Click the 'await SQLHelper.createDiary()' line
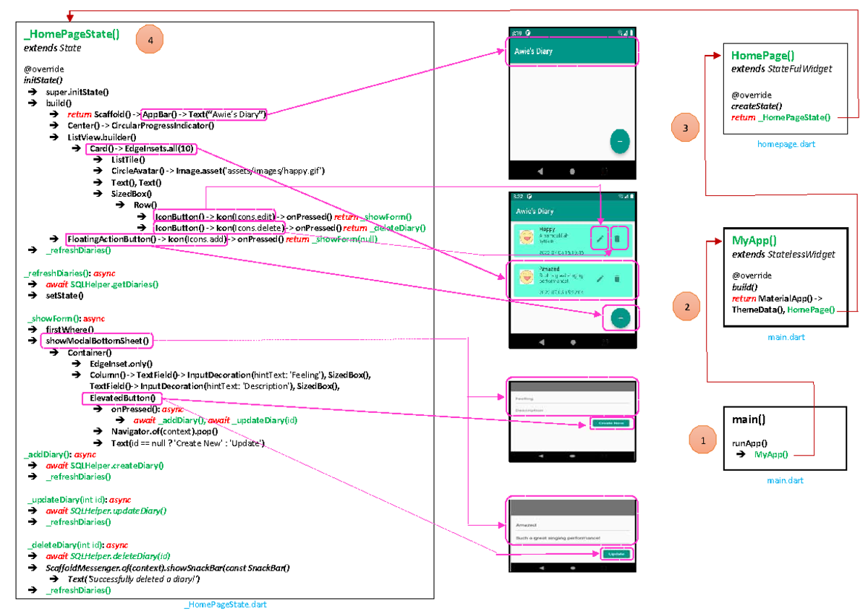The width and height of the screenshot is (868, 614). (x=104, y=465)
